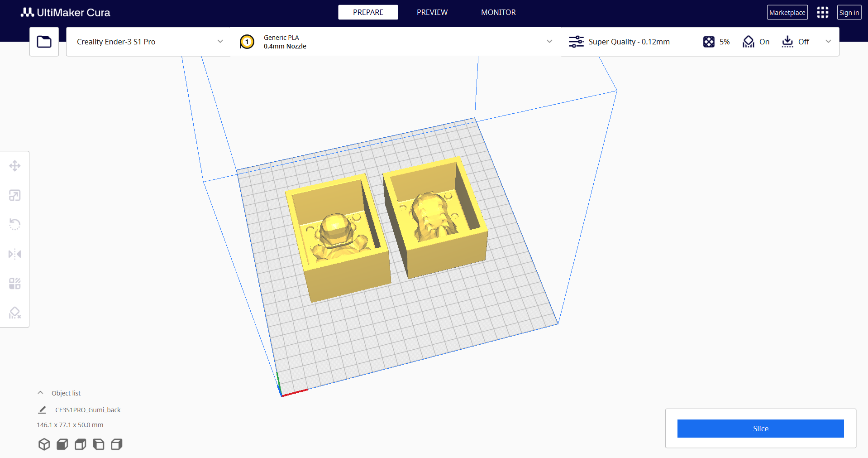Switch to left side view cube icon
This screenshot has height=458, width=868.
98,444
